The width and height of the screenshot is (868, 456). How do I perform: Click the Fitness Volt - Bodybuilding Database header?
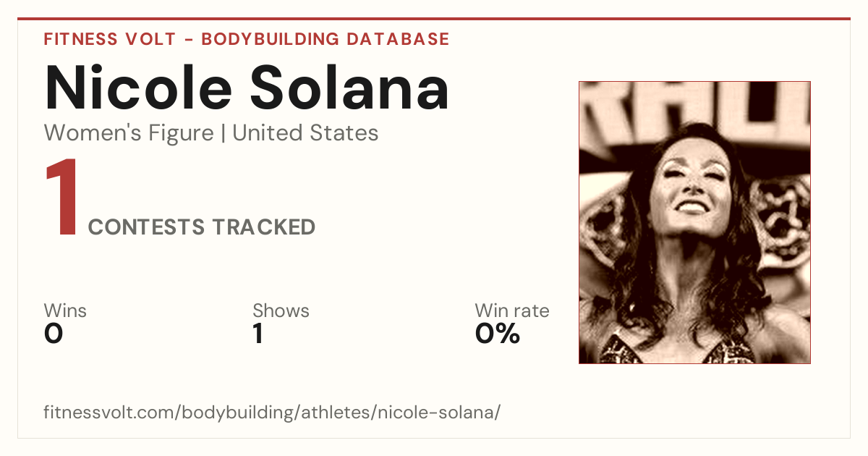[247, 39]
